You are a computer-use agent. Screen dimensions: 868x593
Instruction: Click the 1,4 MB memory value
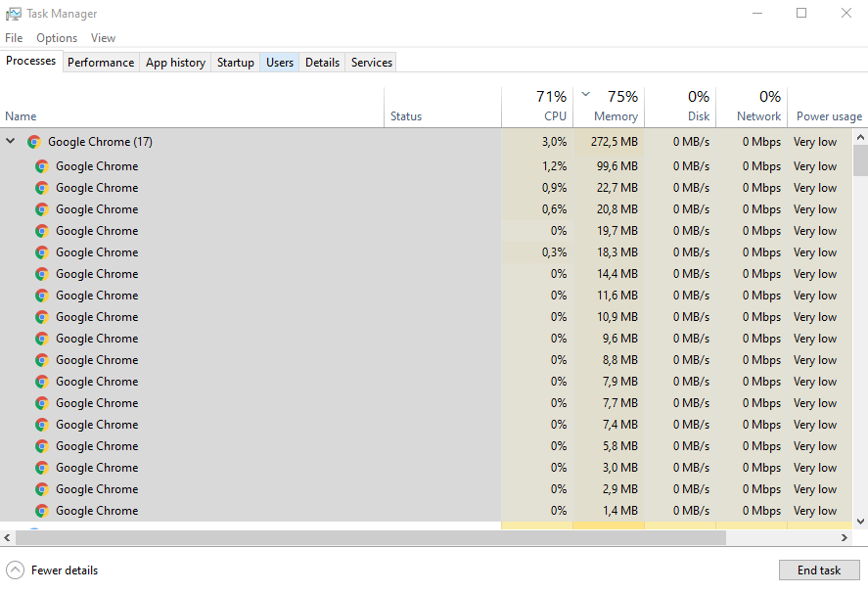tap(620, 511)
